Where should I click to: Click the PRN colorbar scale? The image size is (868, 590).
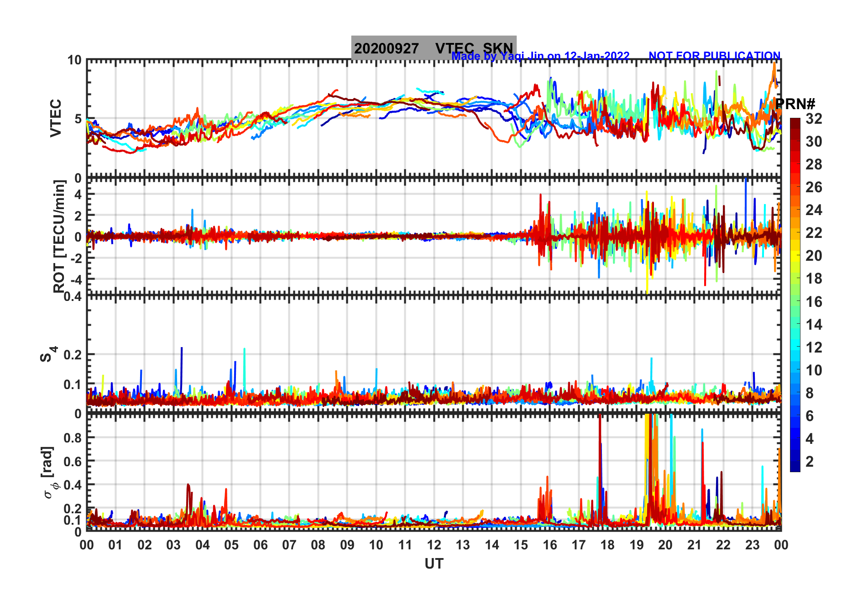click(795, 295)
